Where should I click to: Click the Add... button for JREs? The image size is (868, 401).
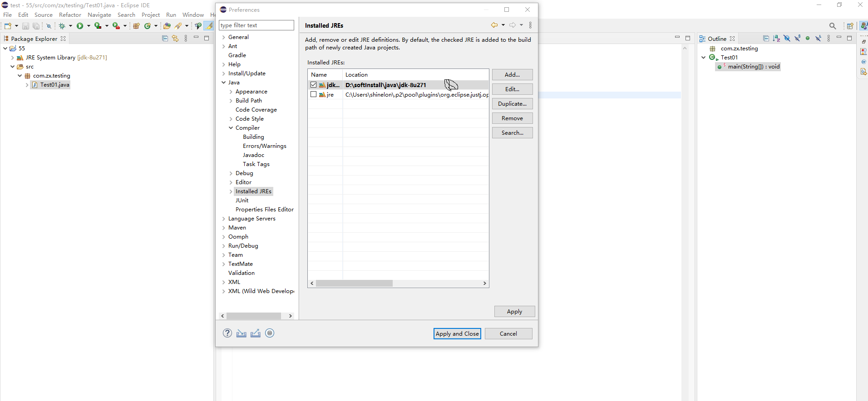[x=512, y=75]
